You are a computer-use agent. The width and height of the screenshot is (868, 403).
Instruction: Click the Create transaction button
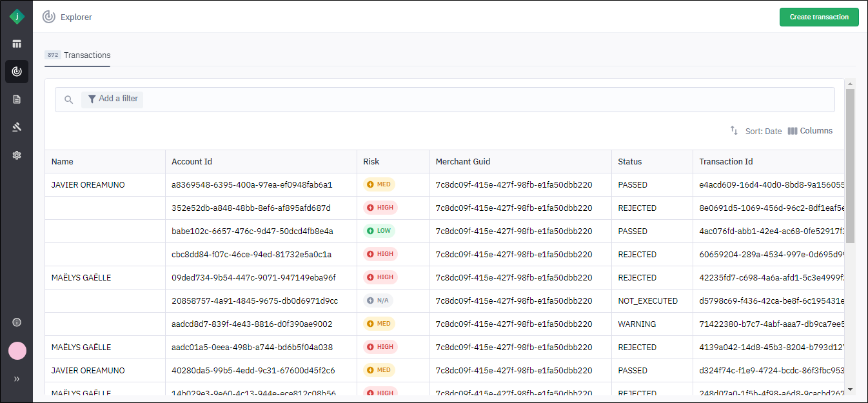click(x=818, y=17)
